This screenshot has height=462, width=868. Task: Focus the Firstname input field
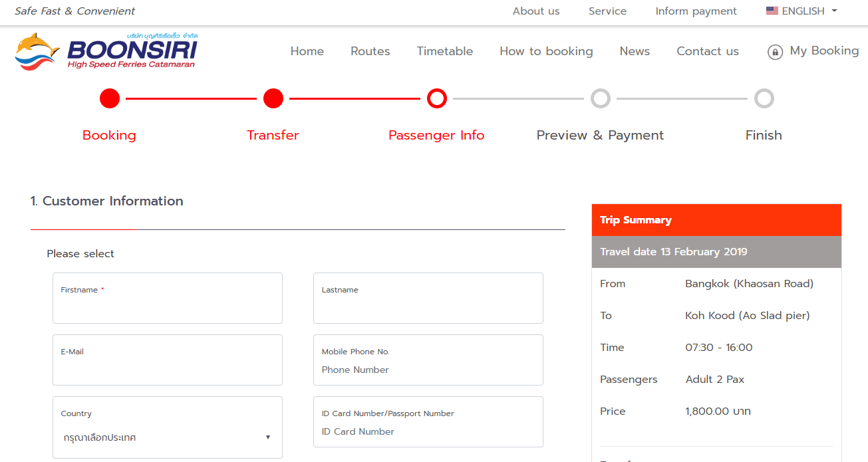tap(167, 306)
